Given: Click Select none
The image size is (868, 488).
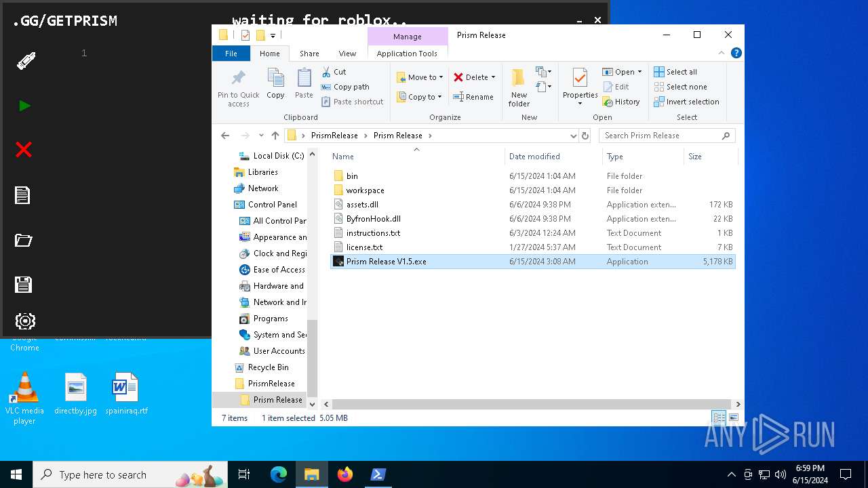Looking at the screenshot, I should pyautogui.click(x=680, y=87).
